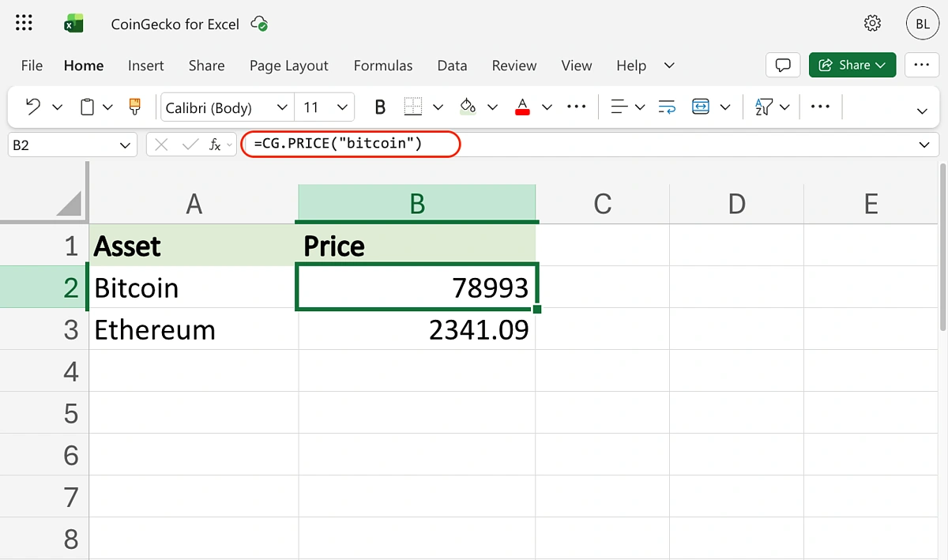The width and height of the screenshot is (948, 560).
Task: Click the cloud saved status icon
Action: pos(259,24)
